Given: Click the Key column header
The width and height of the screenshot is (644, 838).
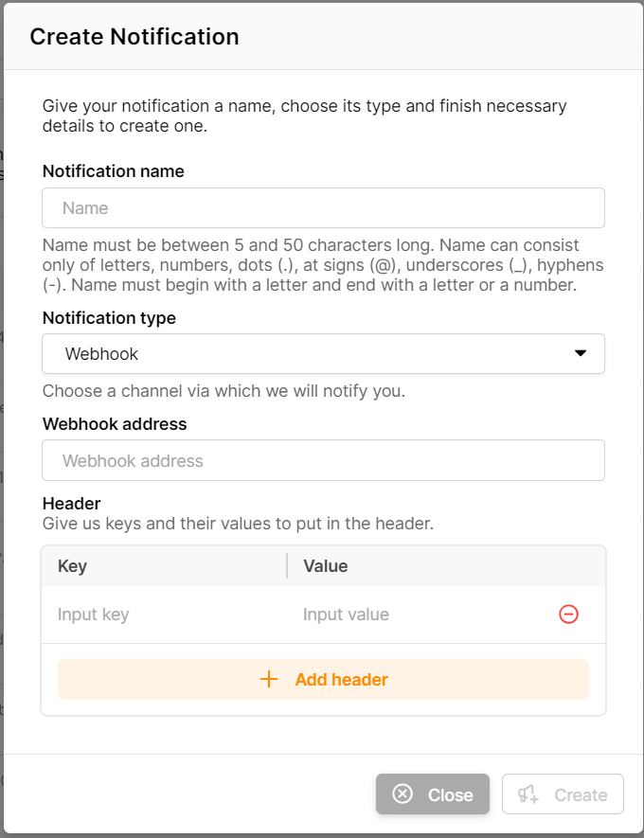Looking at the screenshot, I should pos(73,566).
